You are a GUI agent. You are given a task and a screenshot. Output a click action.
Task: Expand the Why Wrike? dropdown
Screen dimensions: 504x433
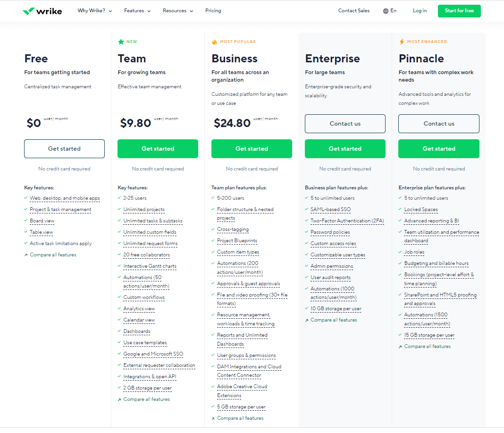pos(94,10)
